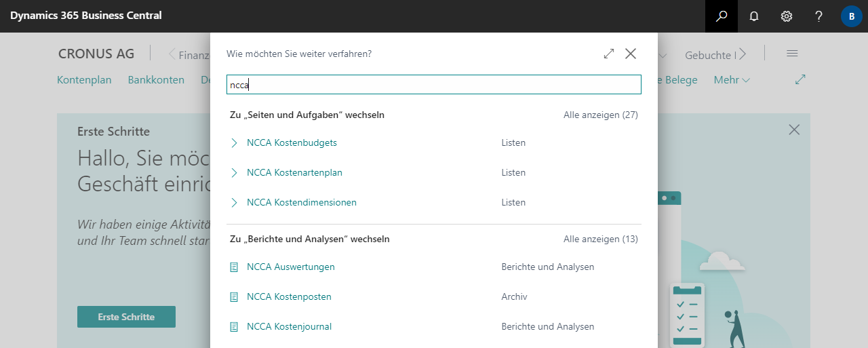Open NCCA Kostenartenplan page
This screenshot has width=868, height=348.
(x=294, y=172)
